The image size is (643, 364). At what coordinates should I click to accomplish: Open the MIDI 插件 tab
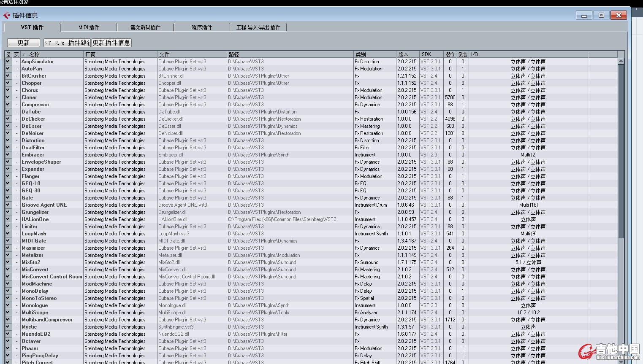tap(89, 27)
